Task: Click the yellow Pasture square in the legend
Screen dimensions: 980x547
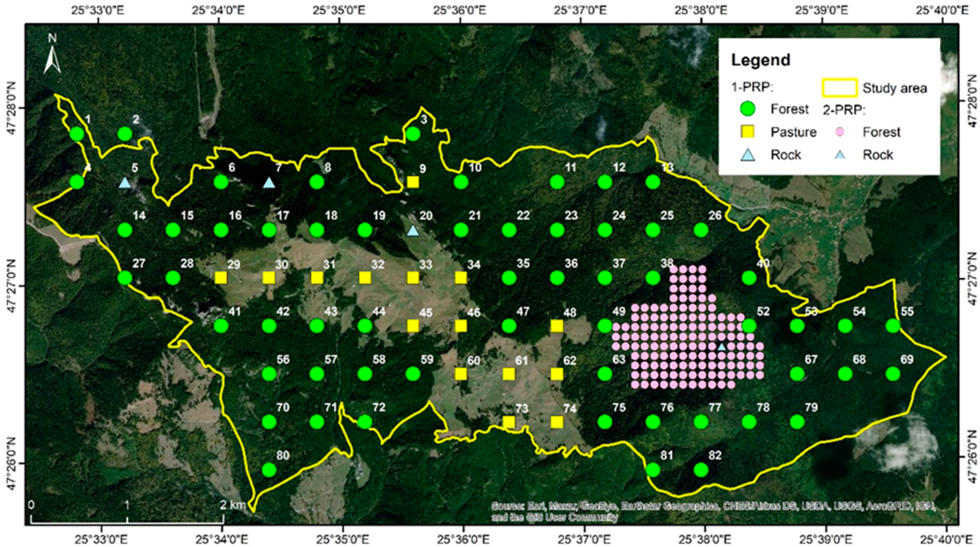Action: [x=748, y=132]
